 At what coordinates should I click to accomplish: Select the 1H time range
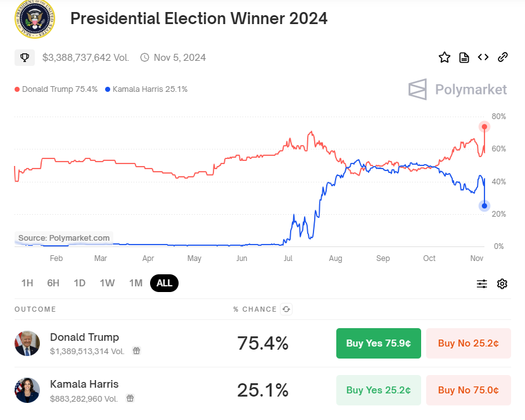click(27, 283)
